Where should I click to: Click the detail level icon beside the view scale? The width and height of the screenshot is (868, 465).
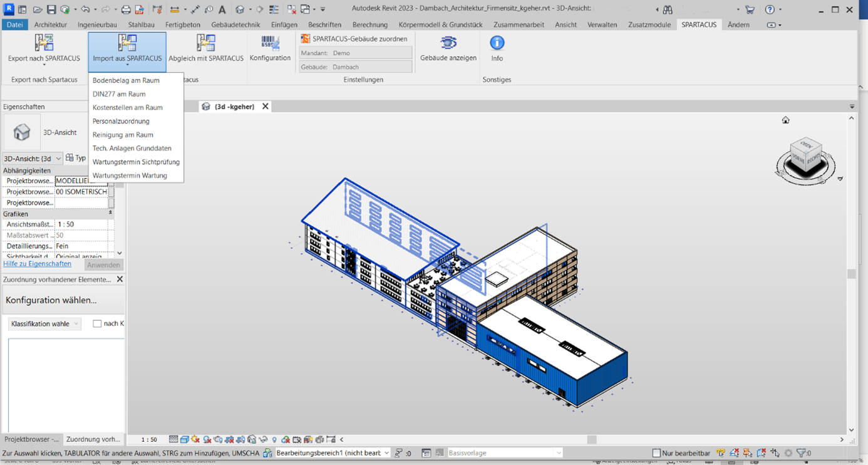(173, 439)
